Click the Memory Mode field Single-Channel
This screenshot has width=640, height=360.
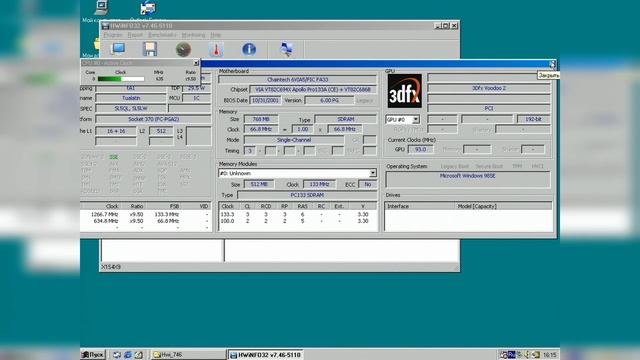[x=294, y=140]
